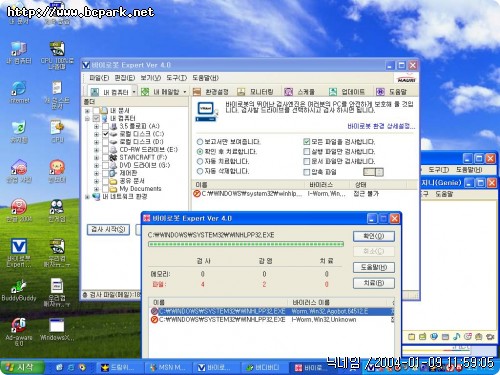Uncheck the 로컬 디스크 (C:) checkbox
Screen dimensions: 500x375
click(105, 134)
